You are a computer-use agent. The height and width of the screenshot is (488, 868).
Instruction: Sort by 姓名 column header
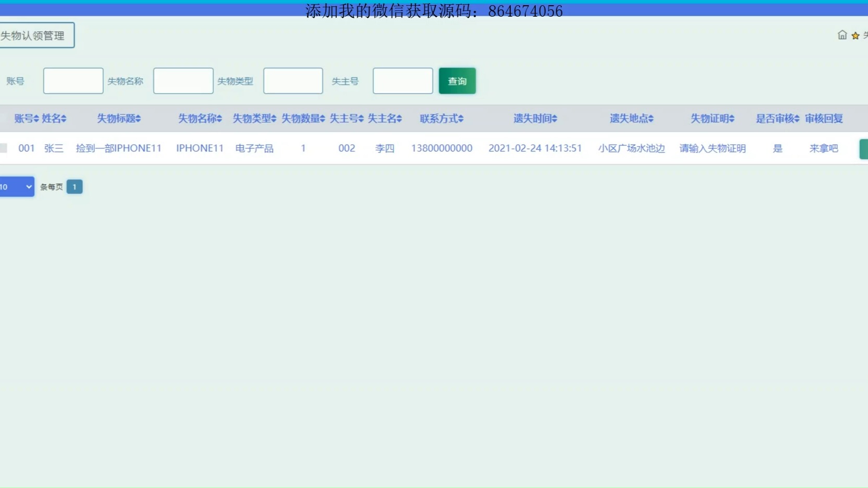(x=54, y=119)
